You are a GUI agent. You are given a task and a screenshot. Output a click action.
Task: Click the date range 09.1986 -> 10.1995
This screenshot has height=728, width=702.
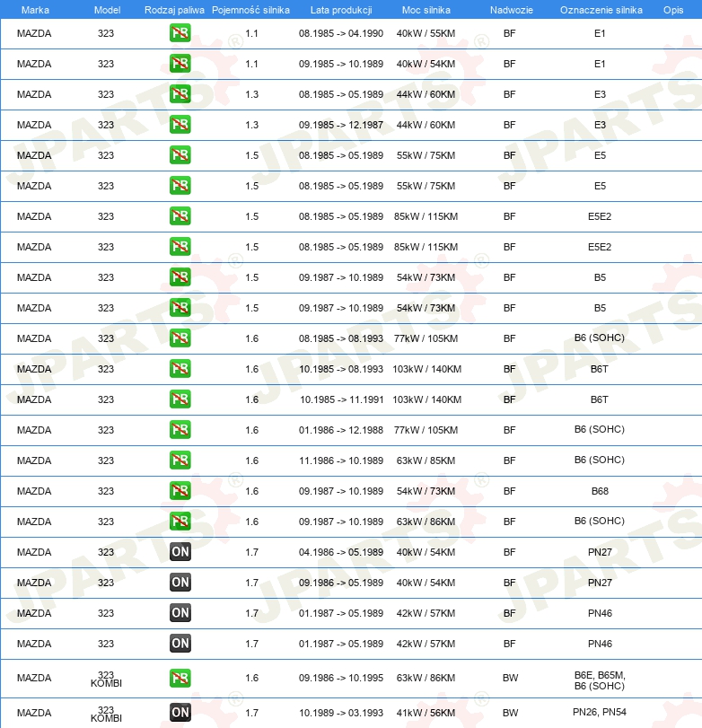[x=341, y=679]
